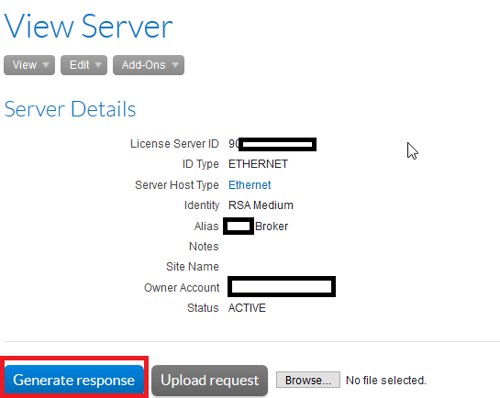Click the Generate response button

tap(74, 380)
